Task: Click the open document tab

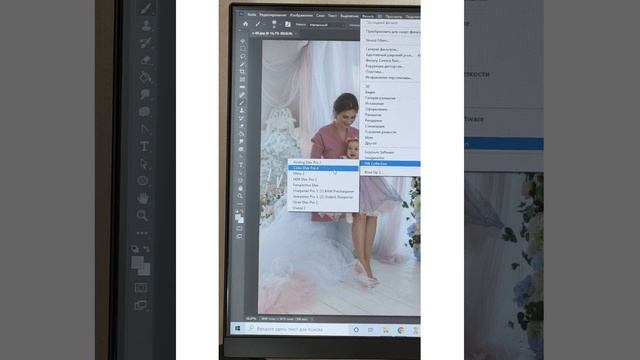Action: (273, 33)
